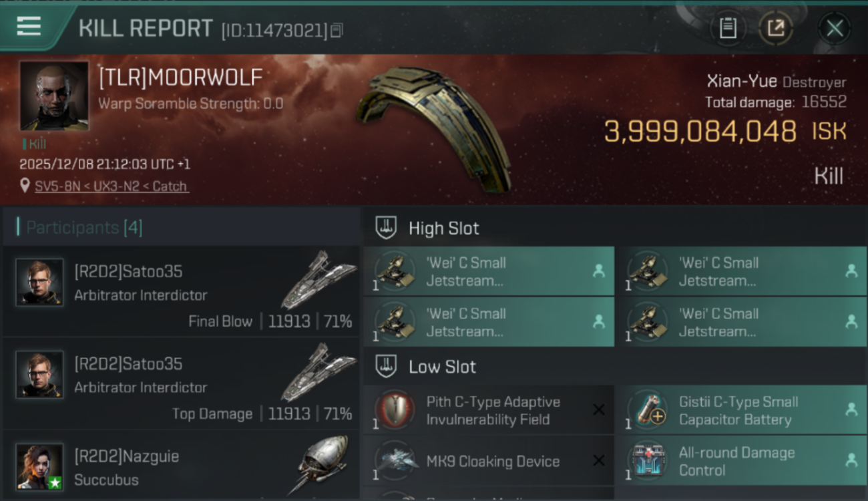This screenshot has width=868, height=501.
Task: Copy the kill report ID
Action: pos(337,30)
